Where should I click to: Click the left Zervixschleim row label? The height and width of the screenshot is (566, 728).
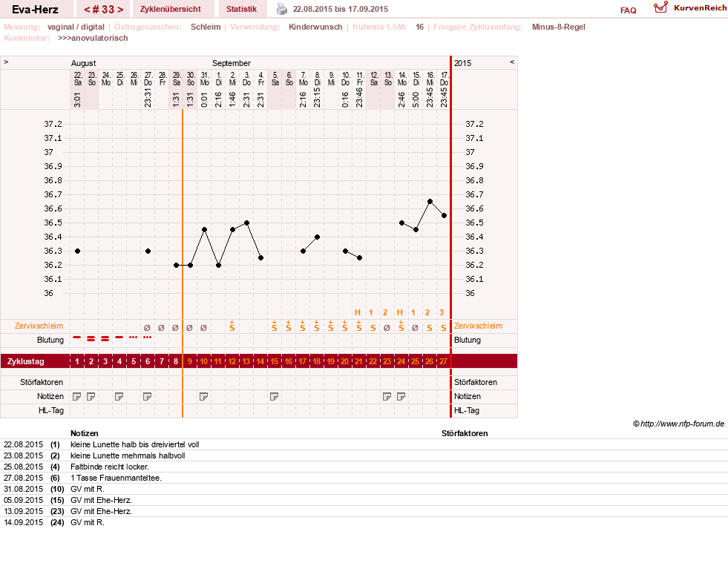click(39, 326)
